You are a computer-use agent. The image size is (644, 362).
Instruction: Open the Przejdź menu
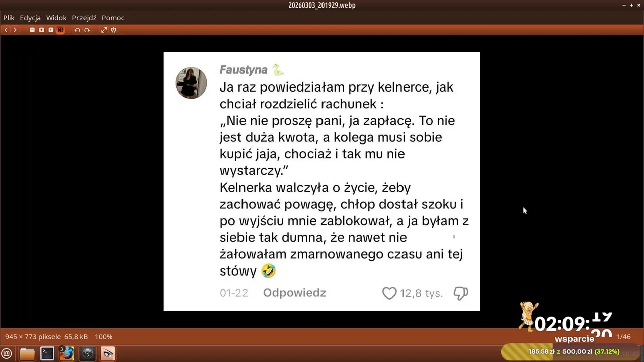(84, 18)
